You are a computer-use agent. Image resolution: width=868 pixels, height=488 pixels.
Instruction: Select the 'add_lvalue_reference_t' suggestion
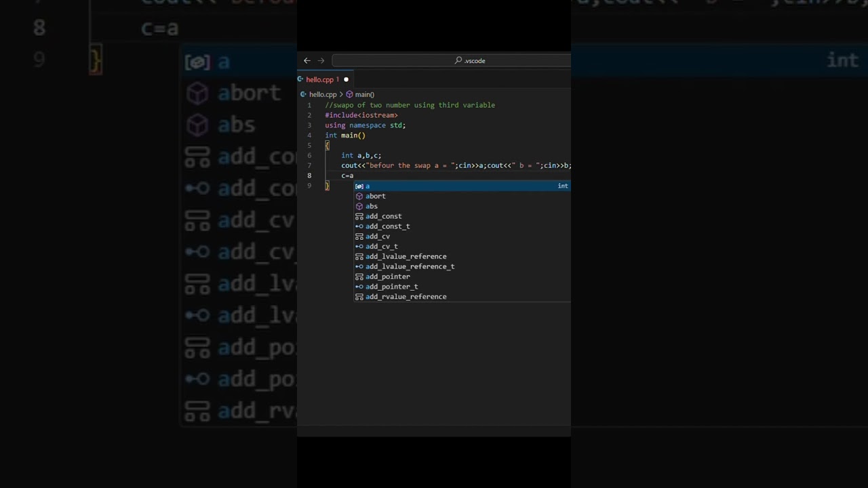(x=462, y=266)
